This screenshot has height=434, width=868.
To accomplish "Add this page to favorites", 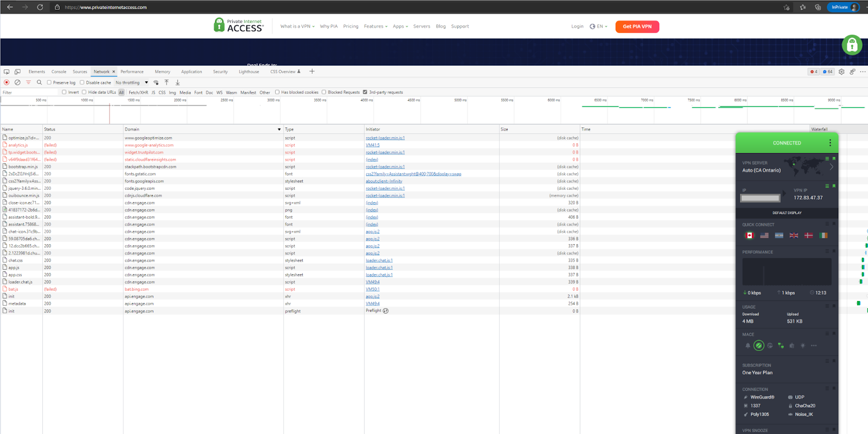I will pyautogui.click(x=787, y=7).
